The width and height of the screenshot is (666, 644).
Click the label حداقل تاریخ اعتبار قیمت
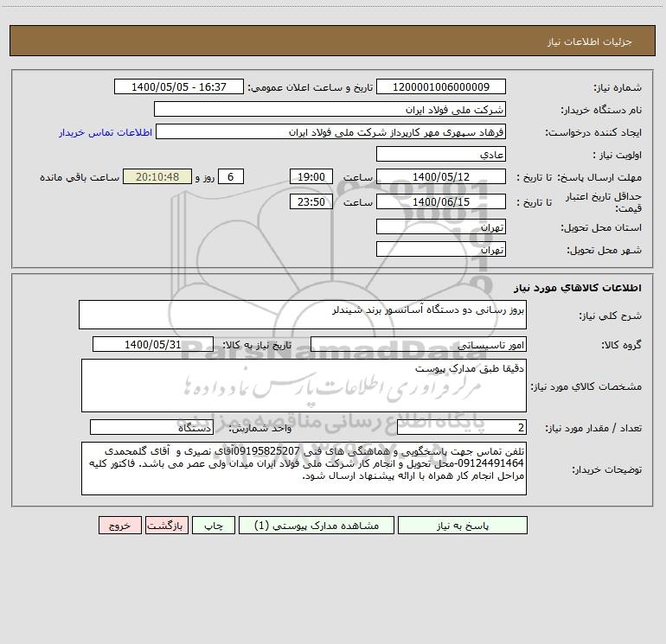coord(604,202)
